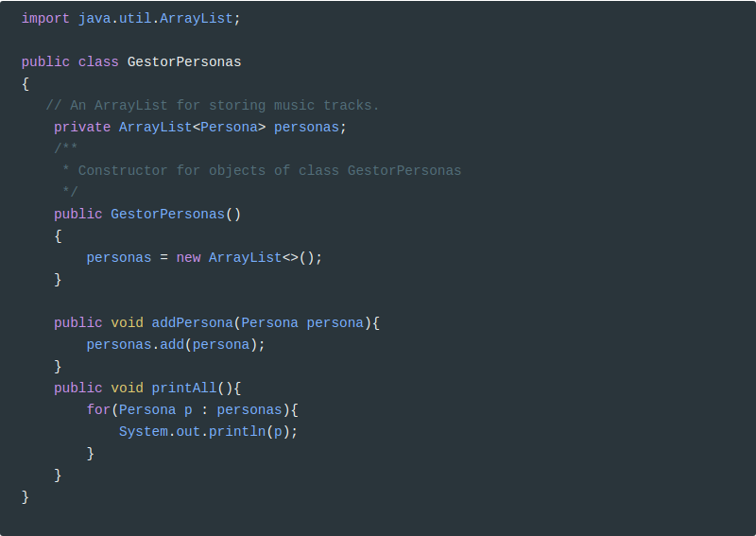Click the class keyword in the class declaration
756x536 pixels.
(x=98, y=61)
